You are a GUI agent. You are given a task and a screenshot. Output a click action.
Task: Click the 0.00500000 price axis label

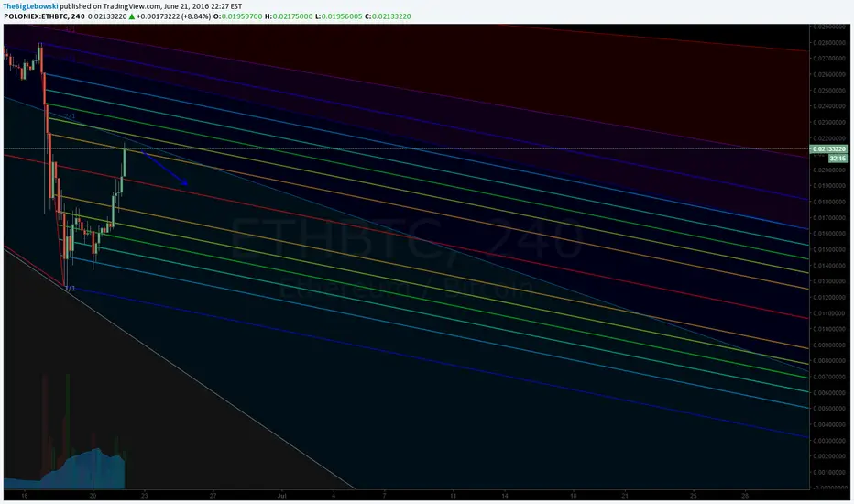point(829,409)
